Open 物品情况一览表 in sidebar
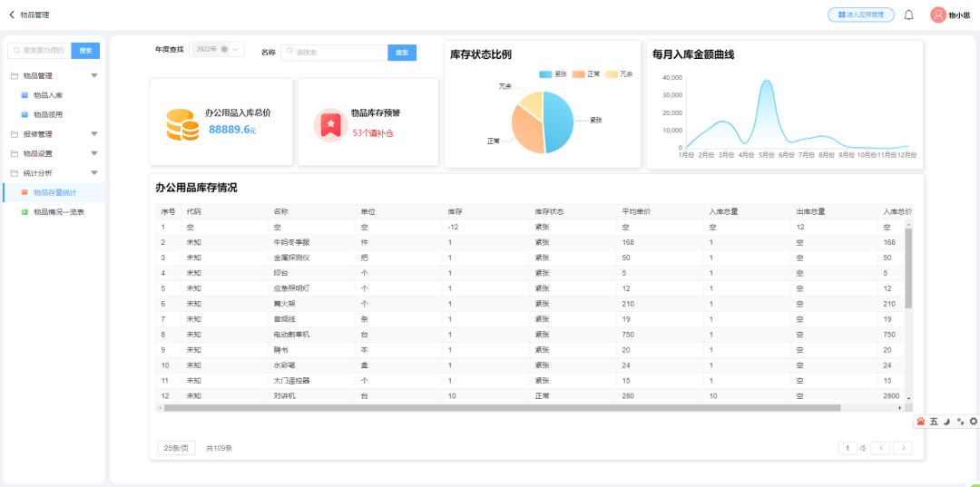This screenshot has height=487, width=980. [x=58, y=211]
